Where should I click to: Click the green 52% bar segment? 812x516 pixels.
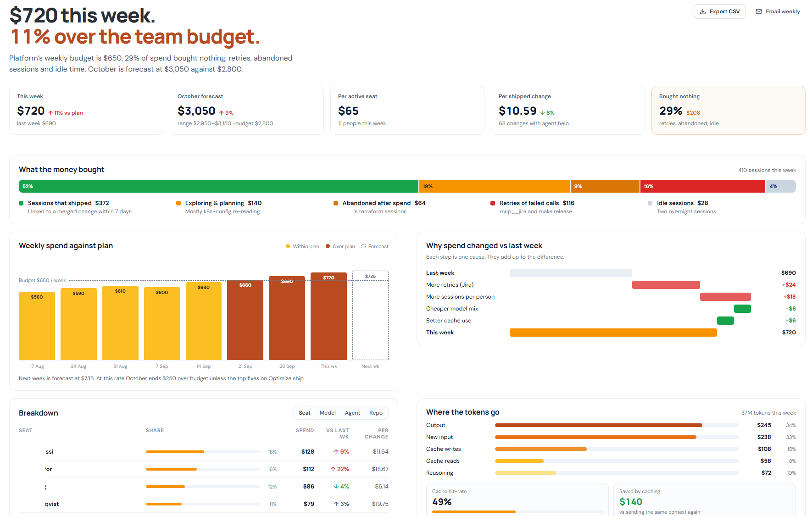pyautogui.click(x=218, y=186)
